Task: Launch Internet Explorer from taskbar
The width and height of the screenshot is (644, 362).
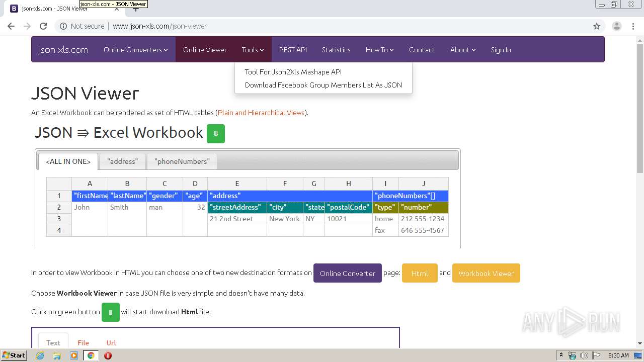Action: point(40,355)
